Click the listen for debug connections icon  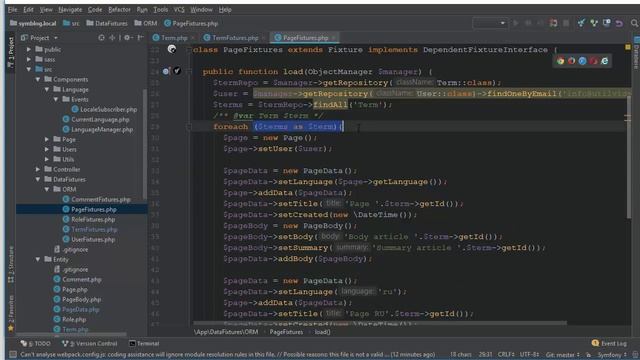[553, 23]
